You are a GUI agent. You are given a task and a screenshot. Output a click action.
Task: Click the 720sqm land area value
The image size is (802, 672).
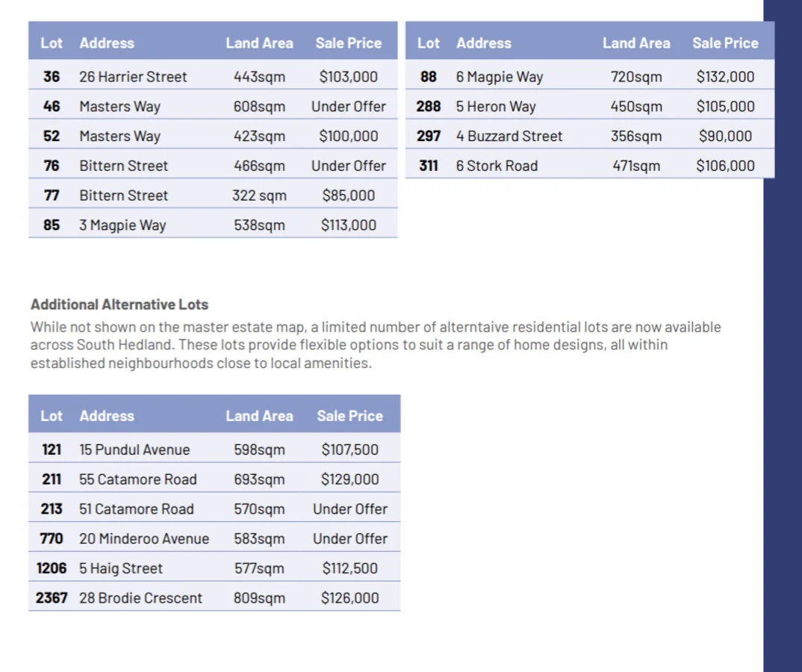tap(636, 77)
